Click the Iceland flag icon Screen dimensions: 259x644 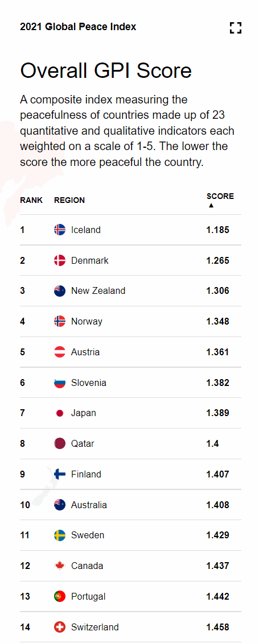[x=60, y=230]
